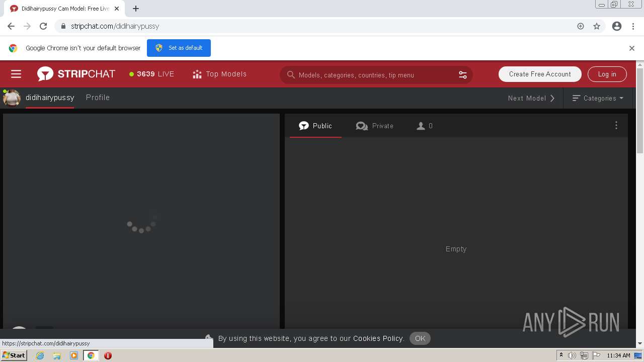
Task: Open Windows Explorer folder in taskbar
Action: (57, 355)
